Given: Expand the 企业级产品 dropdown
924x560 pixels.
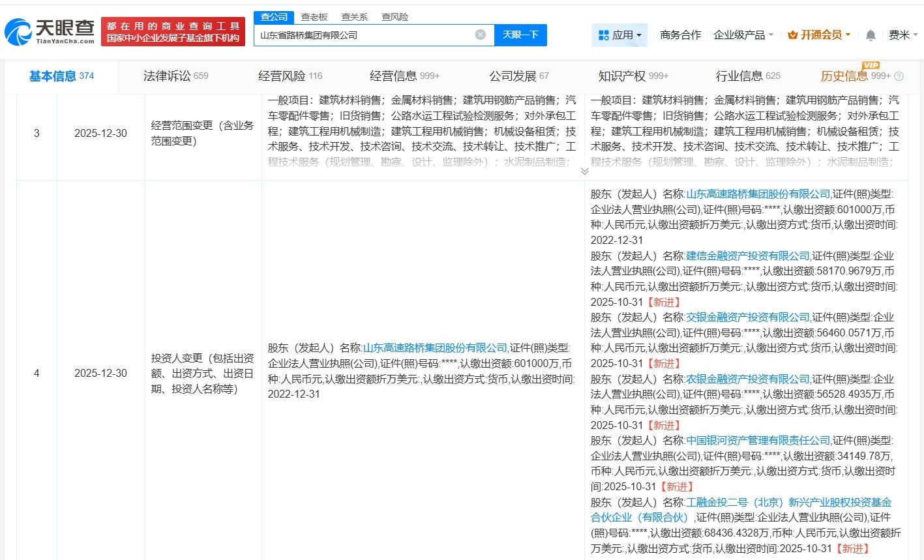Looking at the screenshot, I should pos(743,35).
